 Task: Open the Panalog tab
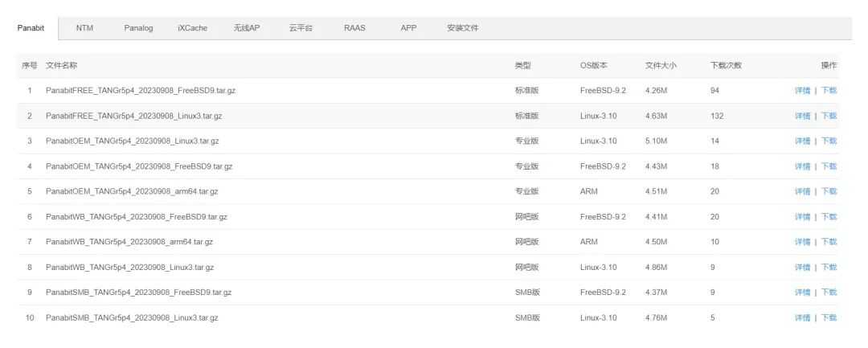138,28
